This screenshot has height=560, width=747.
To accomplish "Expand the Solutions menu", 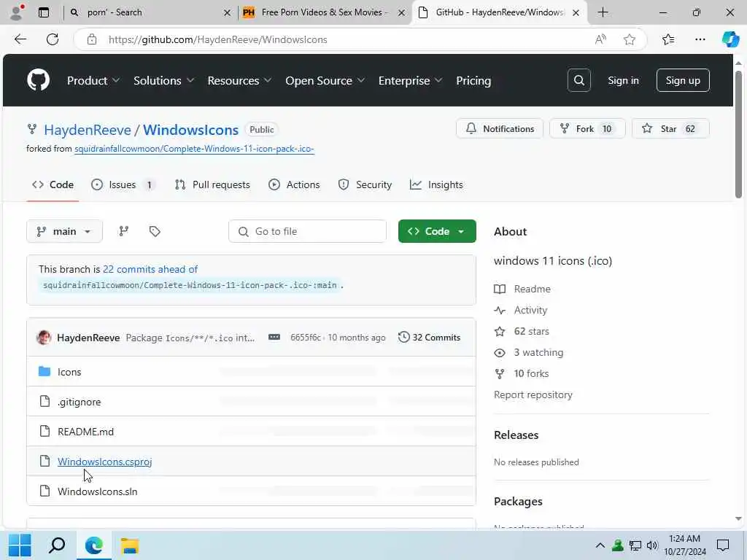I will pyautogui.click(x=163, y=80).
